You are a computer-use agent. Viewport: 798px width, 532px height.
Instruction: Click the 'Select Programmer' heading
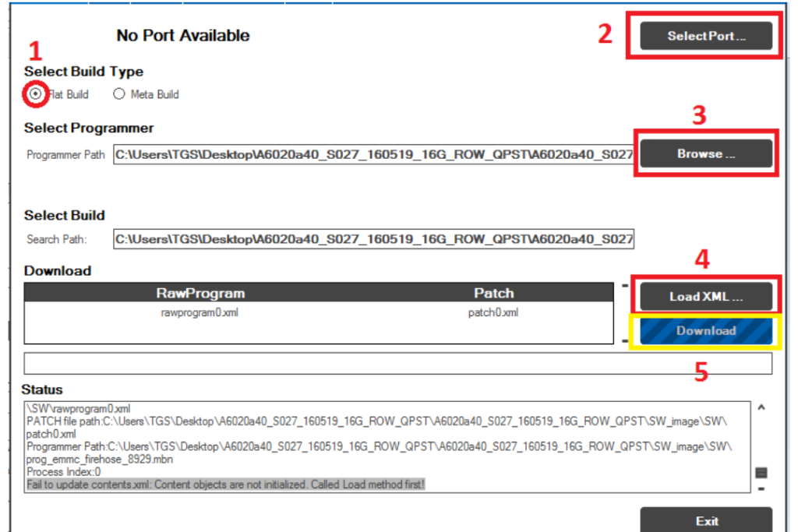(x=89, y=129)
